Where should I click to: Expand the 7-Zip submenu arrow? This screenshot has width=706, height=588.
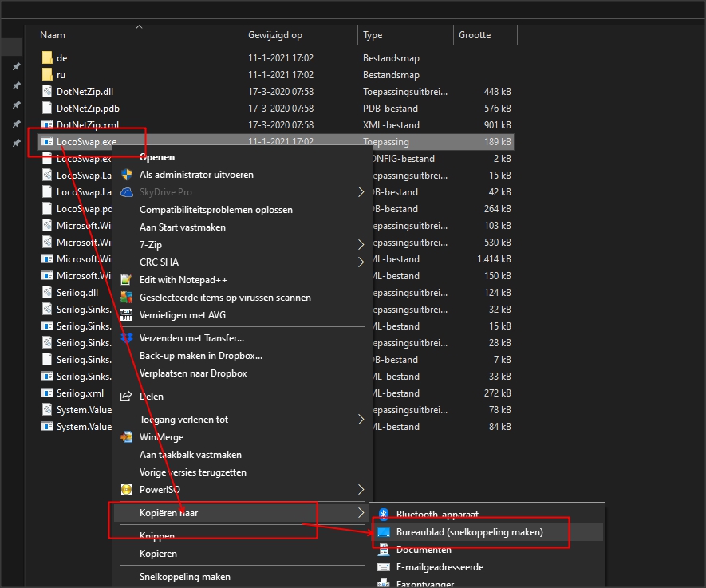[361, 245]
